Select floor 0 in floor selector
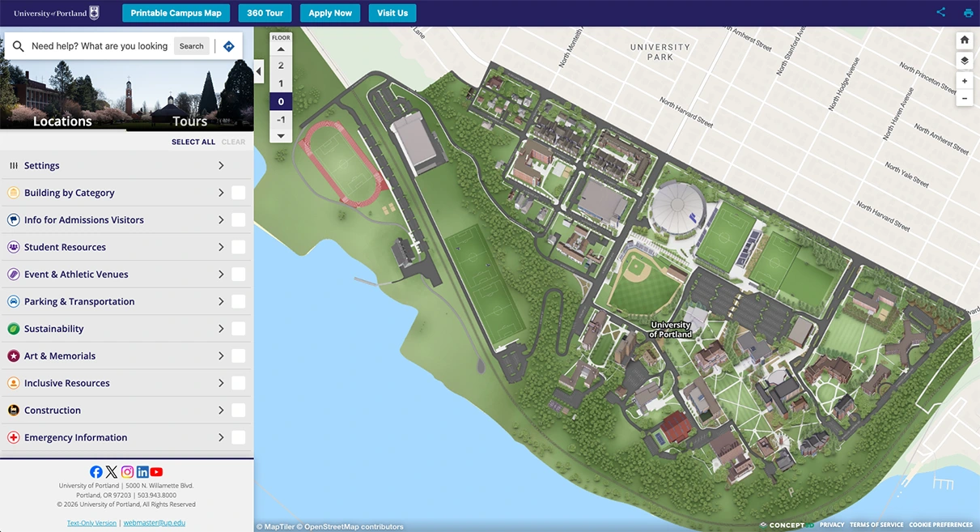The width and height of the screenshot is (980, 532). click(281, 102)
